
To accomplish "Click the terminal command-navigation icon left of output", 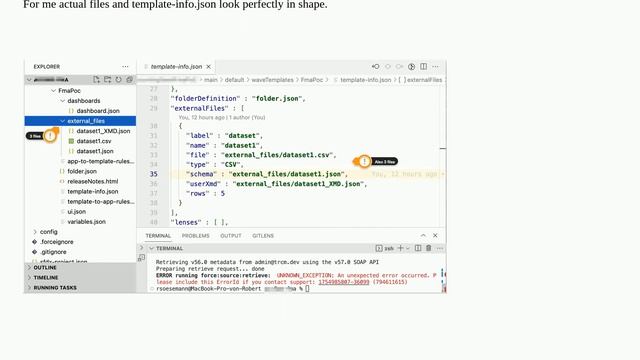I will [141, 258].
